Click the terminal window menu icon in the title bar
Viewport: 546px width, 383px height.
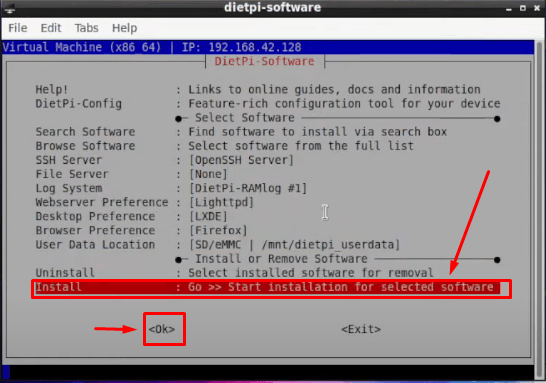9,8
